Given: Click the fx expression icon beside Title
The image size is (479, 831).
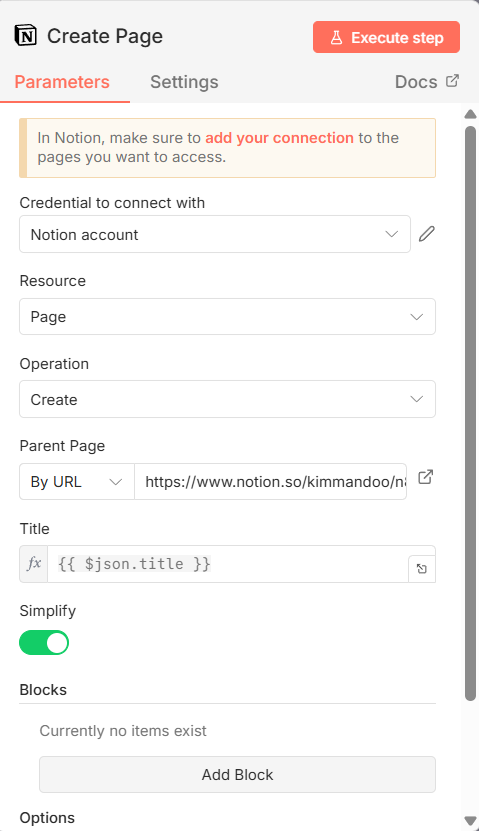Looking at the screenshot, I should [34, 564].
